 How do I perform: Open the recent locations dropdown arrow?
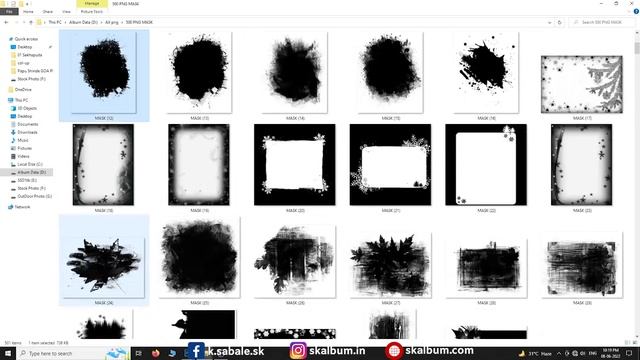pyautogui.click(x=24, y=22)
